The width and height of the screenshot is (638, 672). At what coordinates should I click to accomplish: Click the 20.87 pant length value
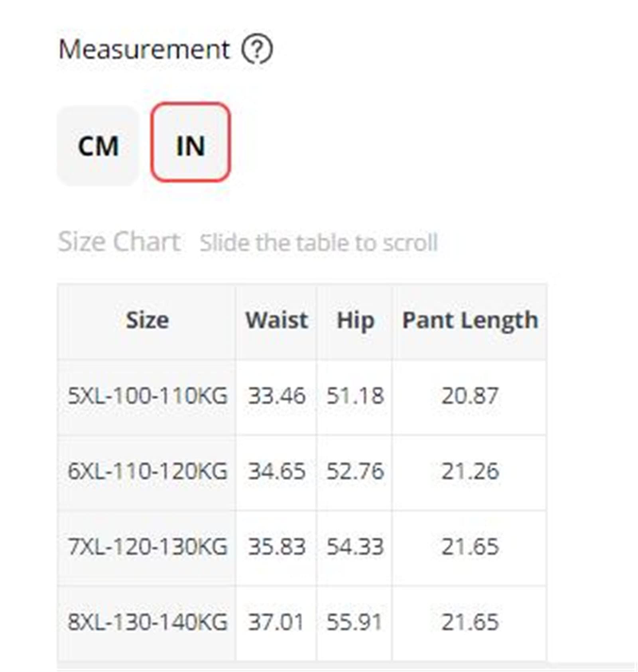(x=470, y=396)
